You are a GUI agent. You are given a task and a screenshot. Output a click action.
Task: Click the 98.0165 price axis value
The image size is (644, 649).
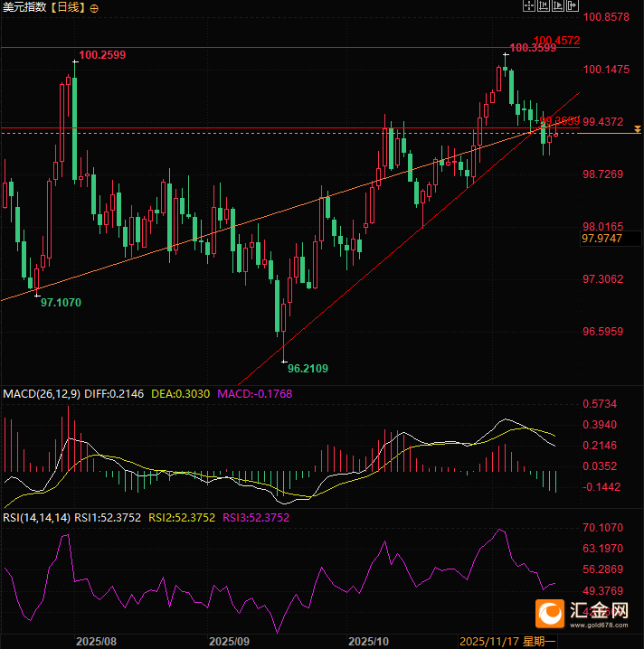click(603, 226)
